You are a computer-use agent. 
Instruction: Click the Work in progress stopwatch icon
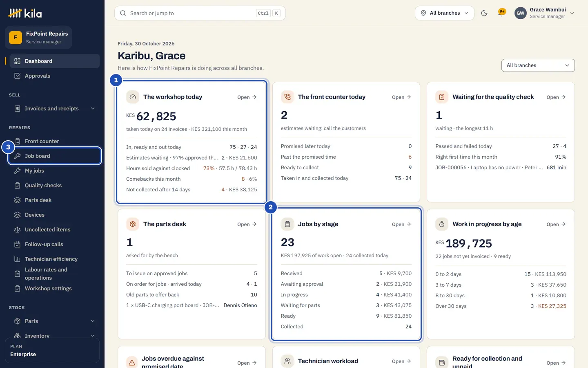[442, 224]
